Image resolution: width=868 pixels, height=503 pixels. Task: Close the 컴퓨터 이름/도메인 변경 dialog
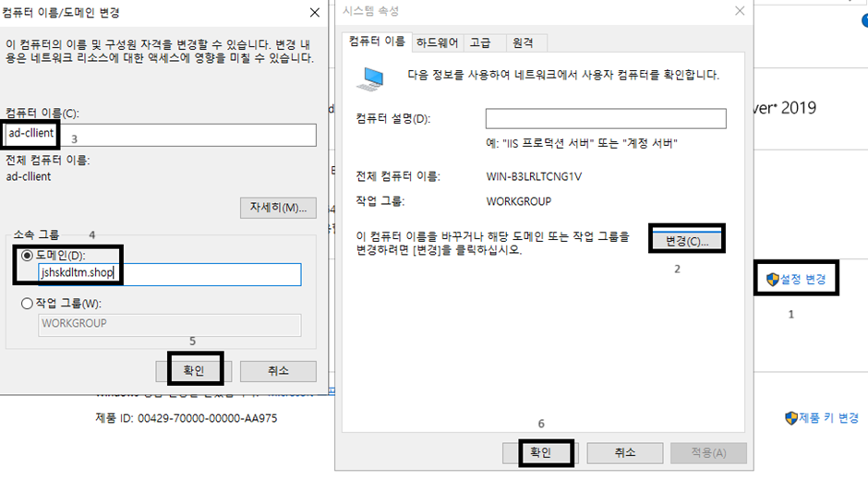tap(315, 13)
